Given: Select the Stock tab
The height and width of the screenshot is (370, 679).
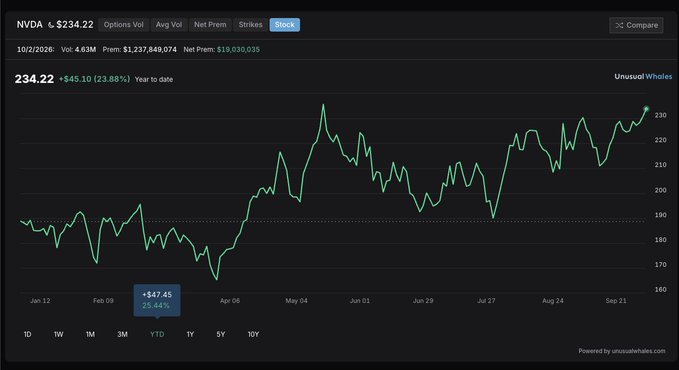Looking at the screenshot, I should 285,25.
